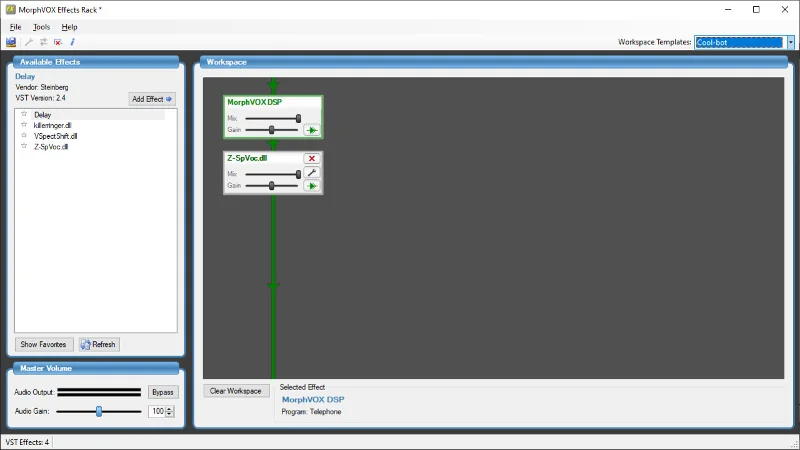Viewport: 800px width, 450px height.
Task: Click the swap arrows toolbar icon
Action: pyautogui.click(x=43, y=42)
